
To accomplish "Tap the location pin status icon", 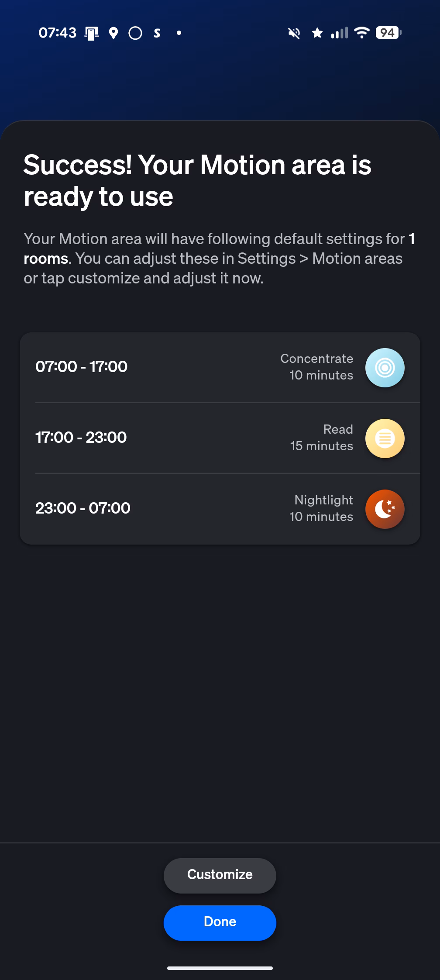I will pyautogui.click(x=113, y=33).
